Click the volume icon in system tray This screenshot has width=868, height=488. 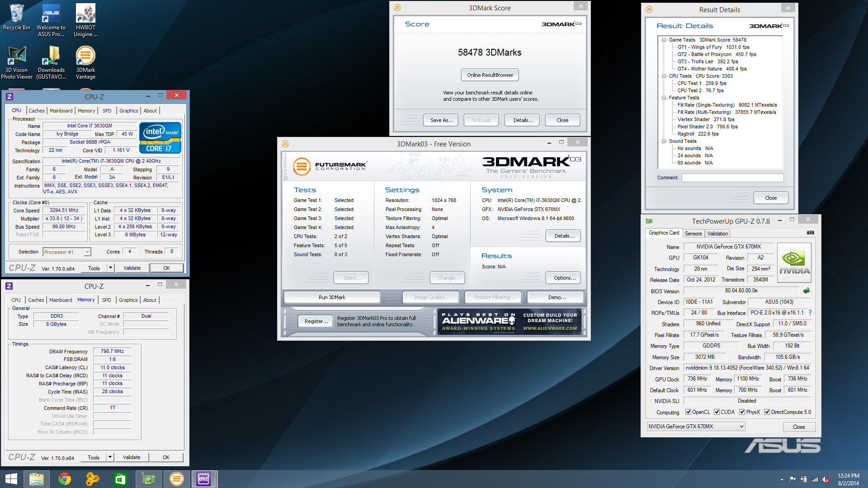click(826, 479)
